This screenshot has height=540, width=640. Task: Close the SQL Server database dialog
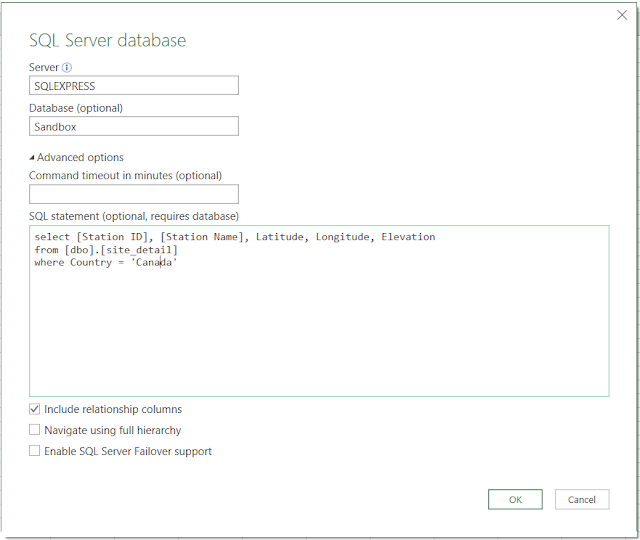coord(623,15)
